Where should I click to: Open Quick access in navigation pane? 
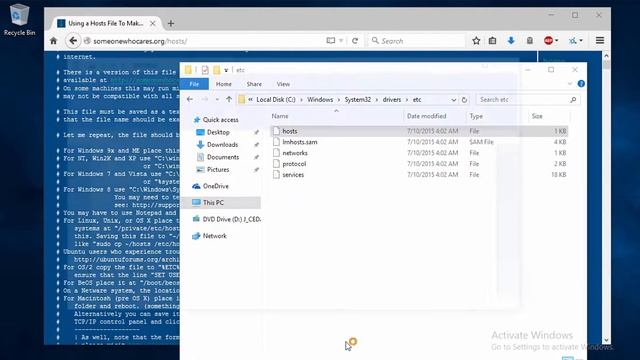point(220,120)
